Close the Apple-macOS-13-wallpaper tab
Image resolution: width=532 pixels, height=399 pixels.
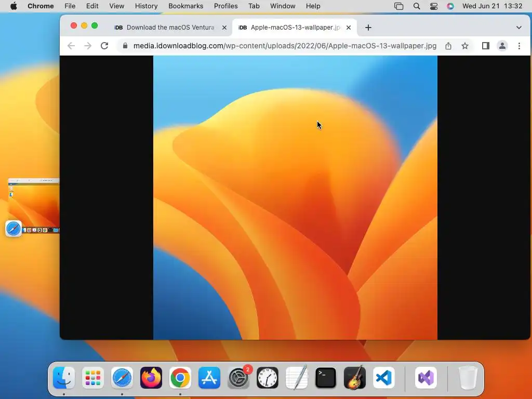tap(349, 28)
